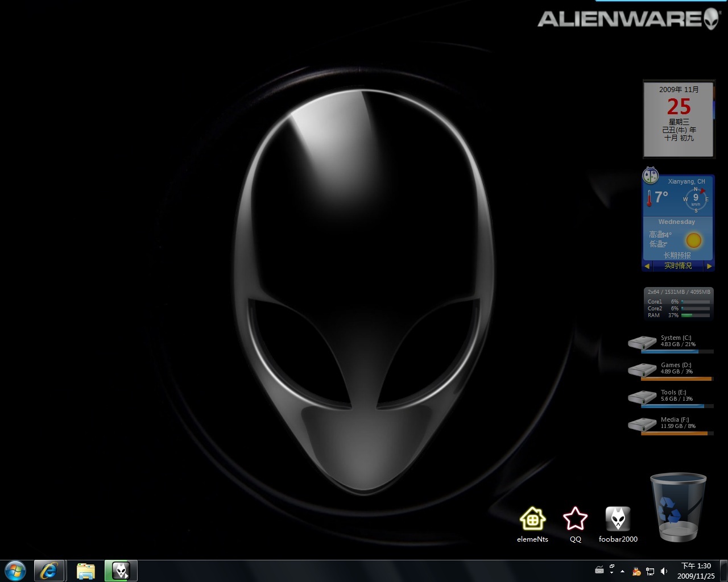Screen dimensions: 728x582
Task: Click the 2x64 / 1531MB / 4095MB header
Action: (x=679, y=292)
